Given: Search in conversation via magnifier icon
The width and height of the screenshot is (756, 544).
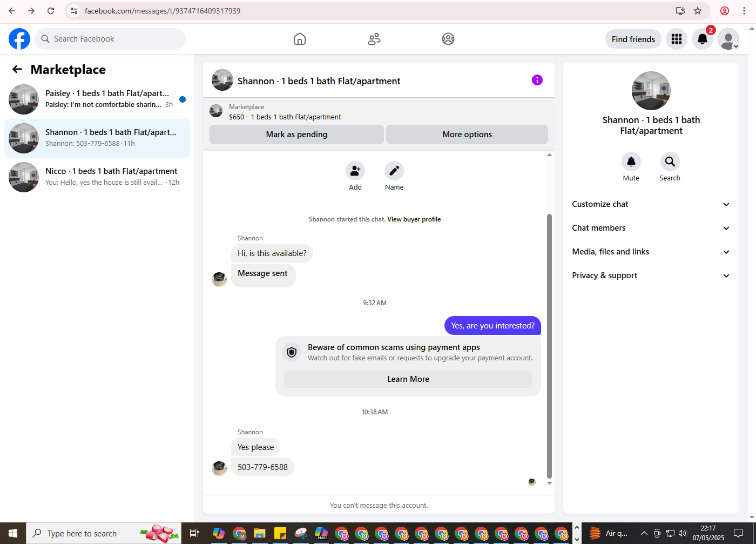Looking at the screenshot, I should [x=670, y=162].
